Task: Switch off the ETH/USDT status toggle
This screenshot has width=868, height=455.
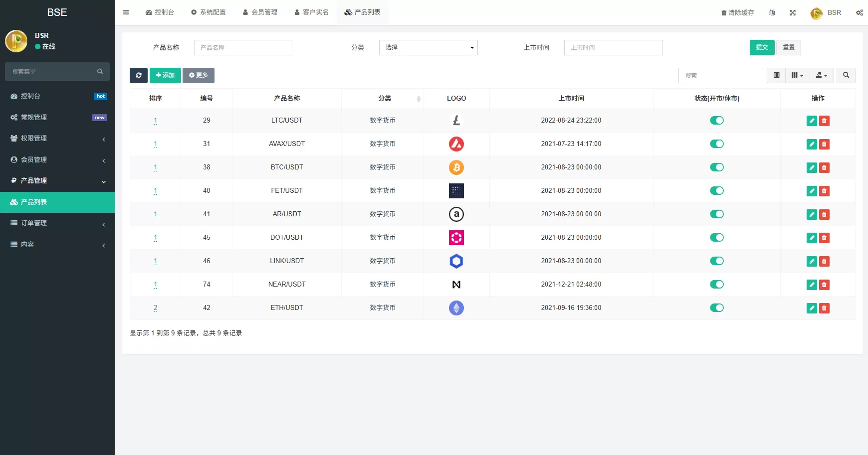Action: tap(716, 308)
